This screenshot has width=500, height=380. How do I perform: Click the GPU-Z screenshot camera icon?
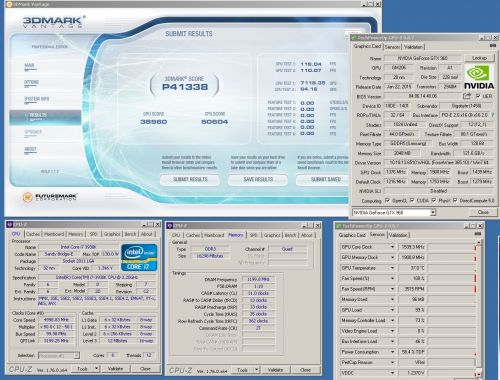[x=492, y=46]
